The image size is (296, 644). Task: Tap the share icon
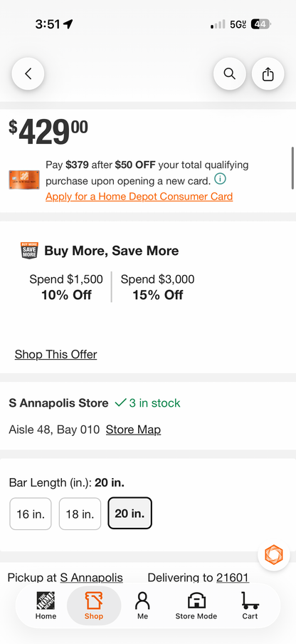pyautogui.click(x=268, y=74)
